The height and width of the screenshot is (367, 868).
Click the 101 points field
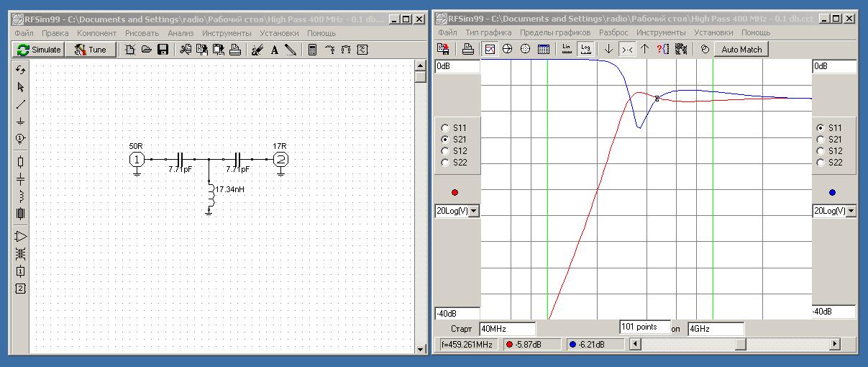tap(645, 327)
